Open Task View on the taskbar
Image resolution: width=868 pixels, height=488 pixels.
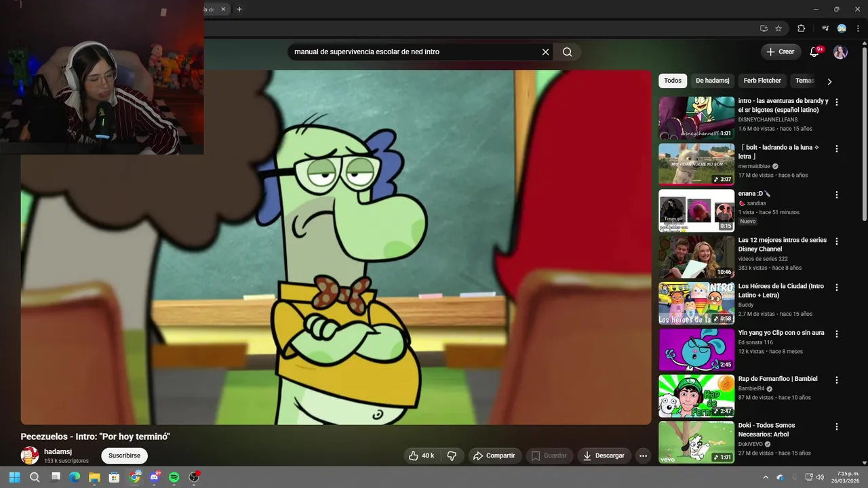56,477
